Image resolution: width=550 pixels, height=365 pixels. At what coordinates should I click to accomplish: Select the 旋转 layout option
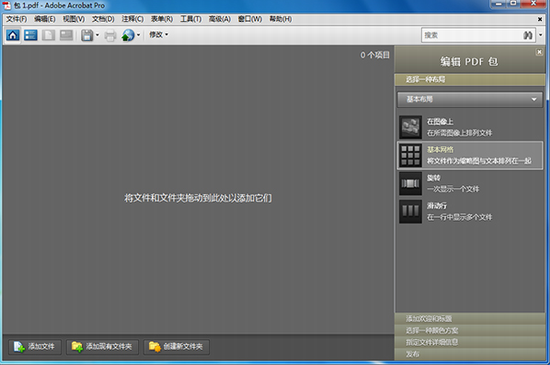470,183
